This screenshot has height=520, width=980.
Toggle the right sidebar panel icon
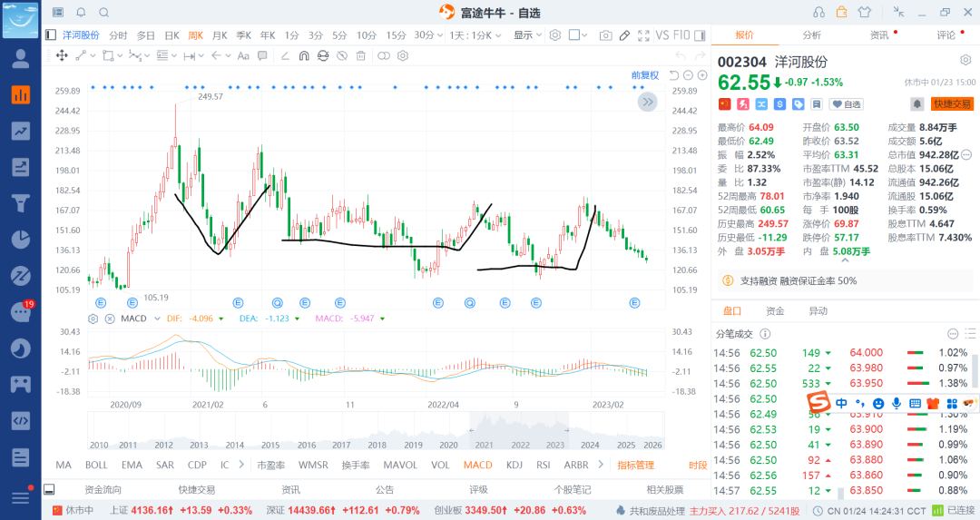[x=700, y=35]
